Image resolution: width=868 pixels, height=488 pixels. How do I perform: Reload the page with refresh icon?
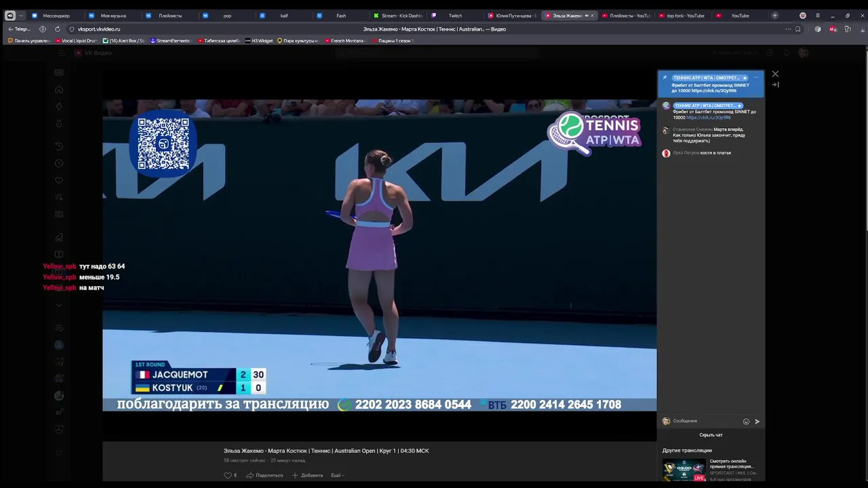[57, 29]
